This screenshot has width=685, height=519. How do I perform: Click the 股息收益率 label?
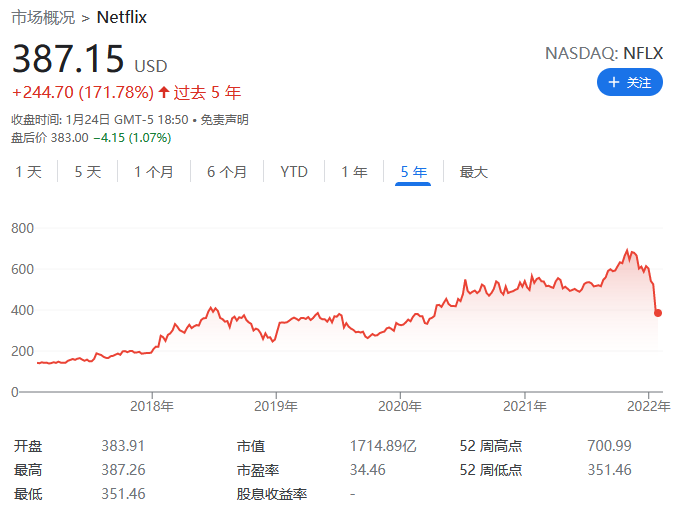[x=272, y=494]
